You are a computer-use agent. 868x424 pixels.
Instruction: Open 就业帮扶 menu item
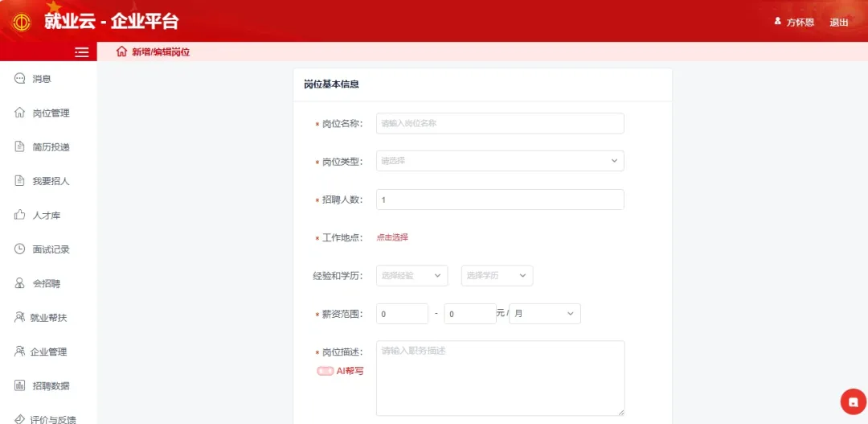tap(48, 318)
